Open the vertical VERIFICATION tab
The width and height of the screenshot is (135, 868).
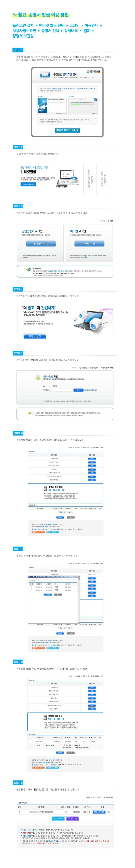(x=90, y=179)
